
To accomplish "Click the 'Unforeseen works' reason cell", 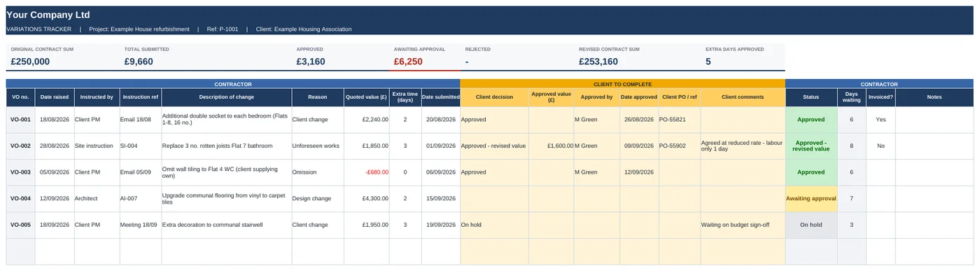I will [x=317, y=146].
